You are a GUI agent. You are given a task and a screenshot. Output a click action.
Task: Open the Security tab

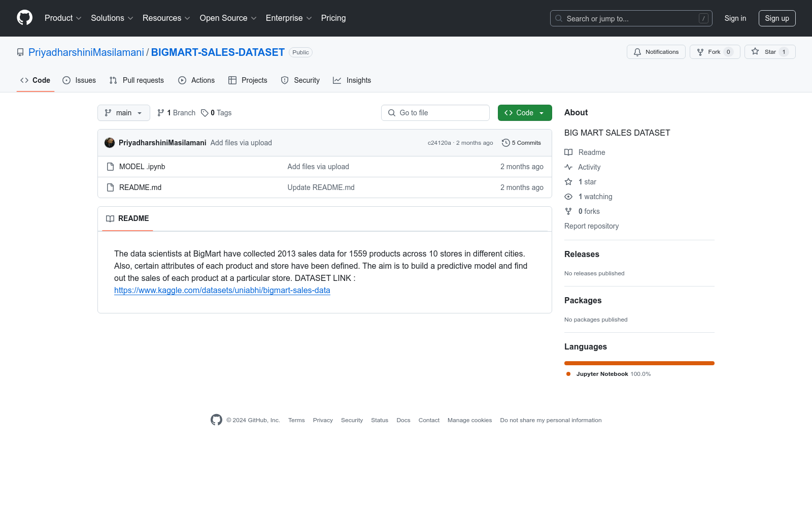pos(300,80)
